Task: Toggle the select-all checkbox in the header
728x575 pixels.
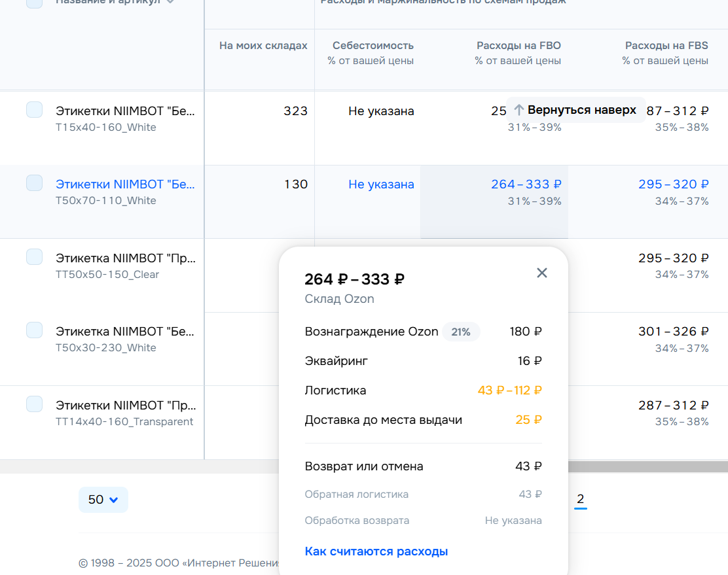Action: [34, 3]
